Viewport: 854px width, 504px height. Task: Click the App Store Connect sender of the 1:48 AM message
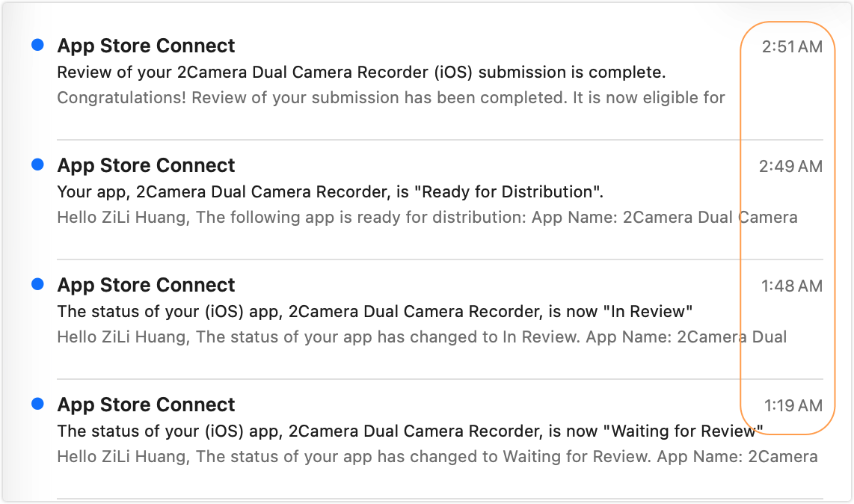[x=146, y=285]
